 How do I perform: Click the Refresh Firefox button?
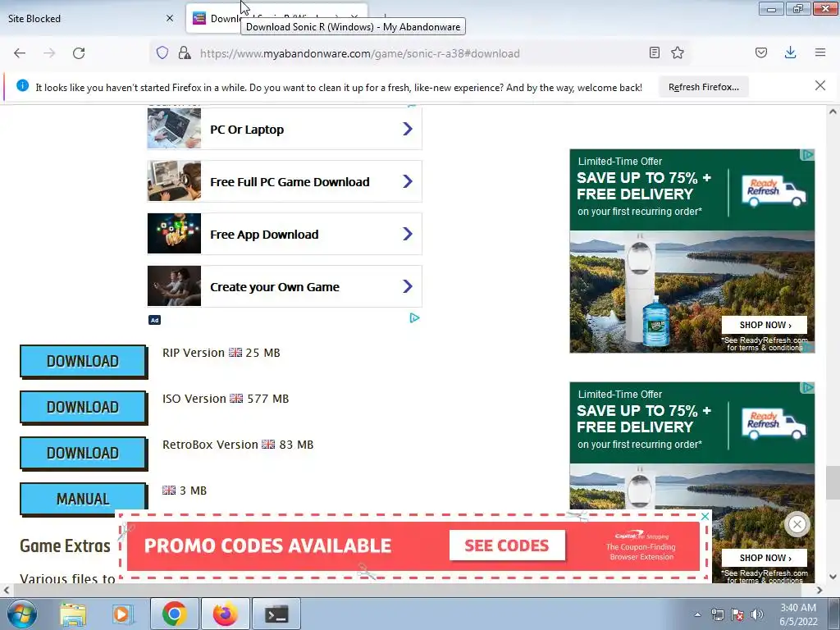pos(703,87)
